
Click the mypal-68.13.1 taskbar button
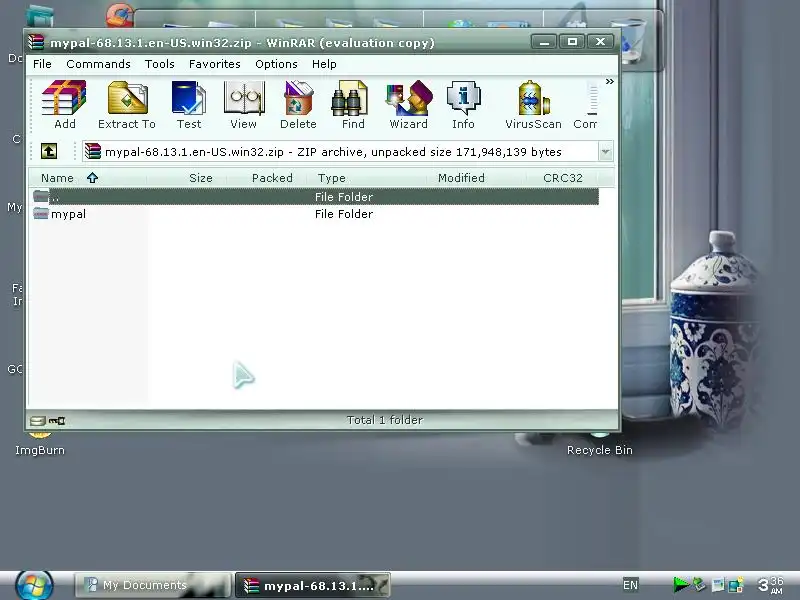[x=312, y=585]
